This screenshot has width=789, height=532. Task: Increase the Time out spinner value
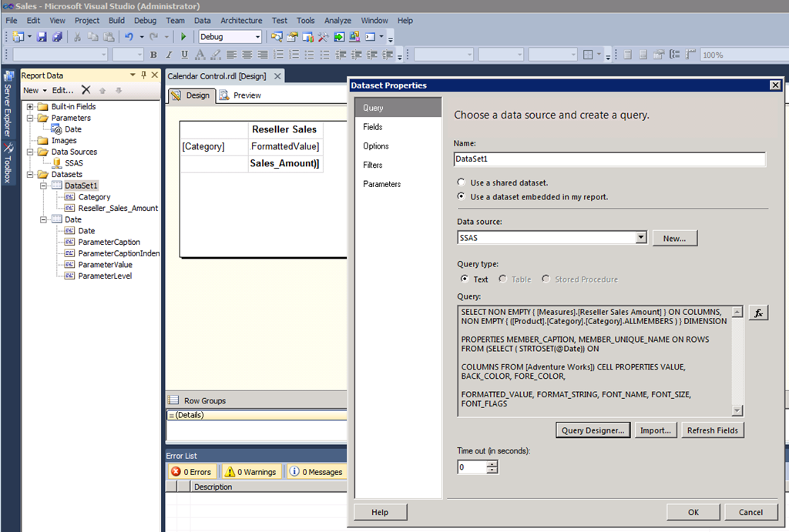(492, 463)
